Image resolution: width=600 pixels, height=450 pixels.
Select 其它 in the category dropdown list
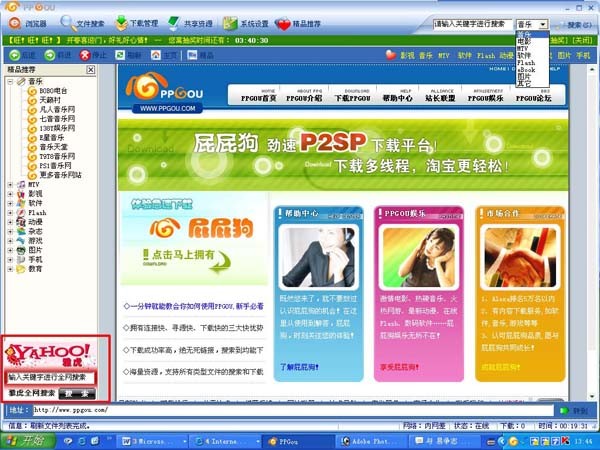(532, 83)
